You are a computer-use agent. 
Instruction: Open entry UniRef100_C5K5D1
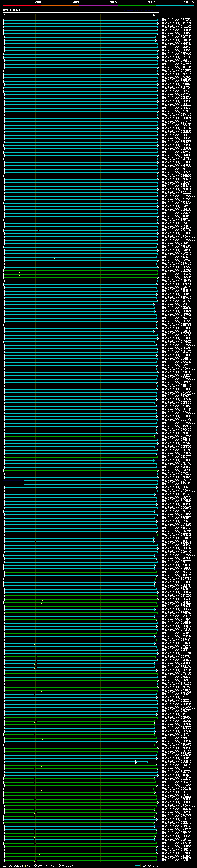pyautogui.click(x=176, y=277)
